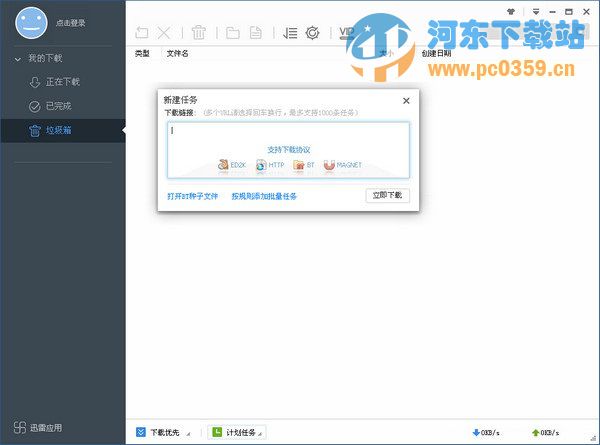Sort by the 文件名 column header
The image size is (600, 445).
pyautogui.click(x=177, y=54)
